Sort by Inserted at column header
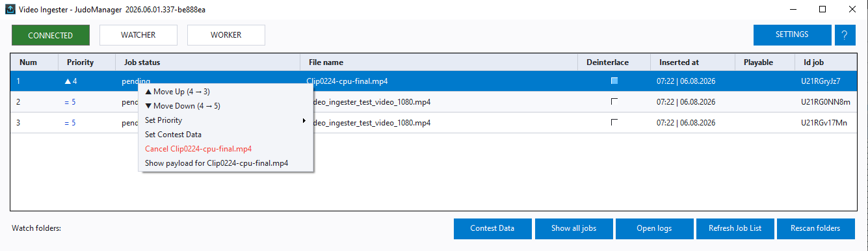Viewport: 868px width, 251px height. [693, 62]
